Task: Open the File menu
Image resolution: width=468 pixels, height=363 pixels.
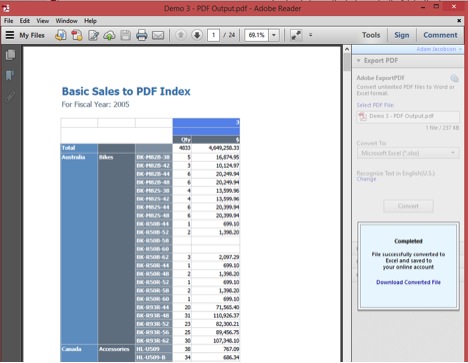Action: [x=9, y=21]
